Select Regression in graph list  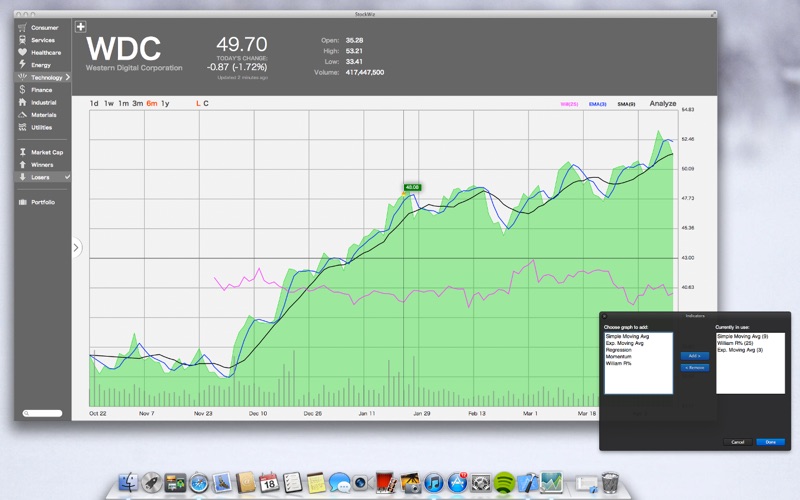618,350
